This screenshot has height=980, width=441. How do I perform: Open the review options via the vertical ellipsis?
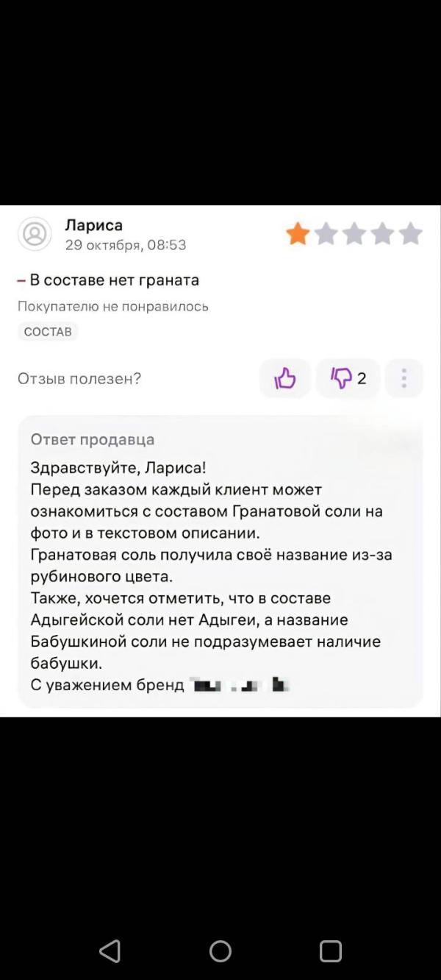[404, 378]
